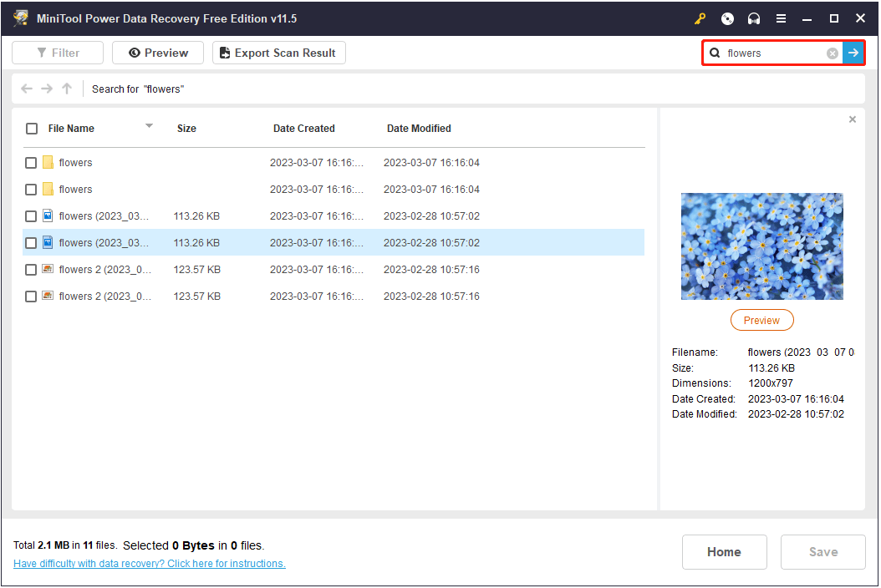Click the MiniTool app logo icon

21,18
